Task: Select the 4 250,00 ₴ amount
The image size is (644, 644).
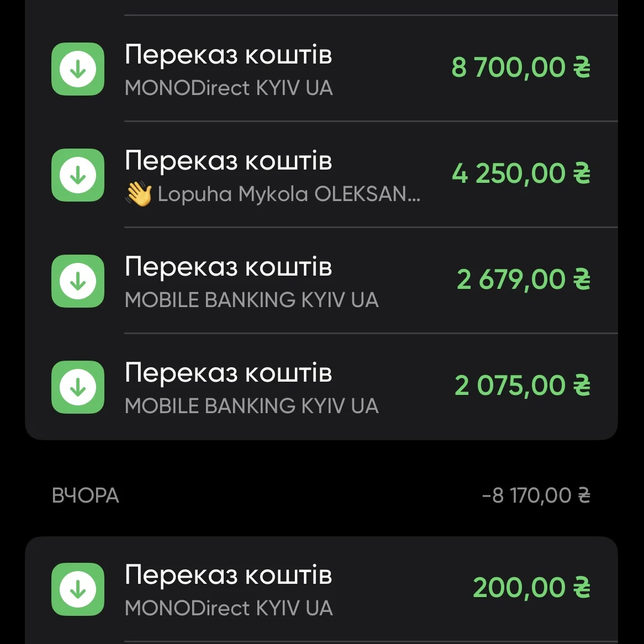Action: click(x=521, y=174)
